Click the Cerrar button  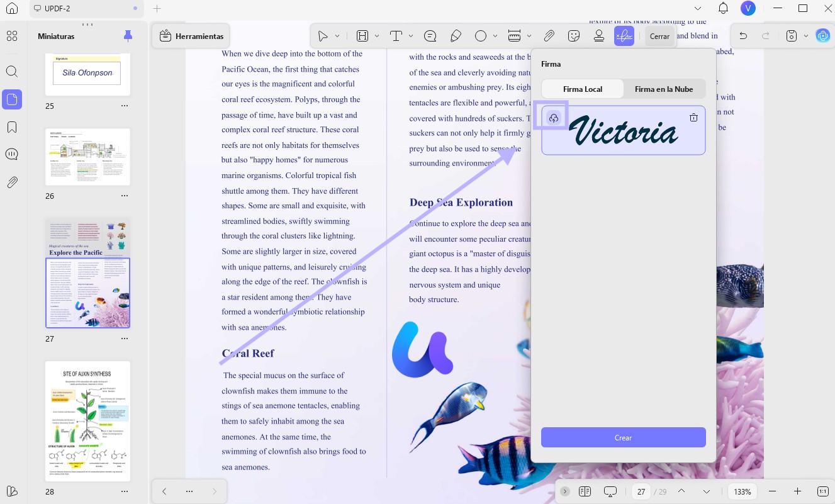[659, 36]
